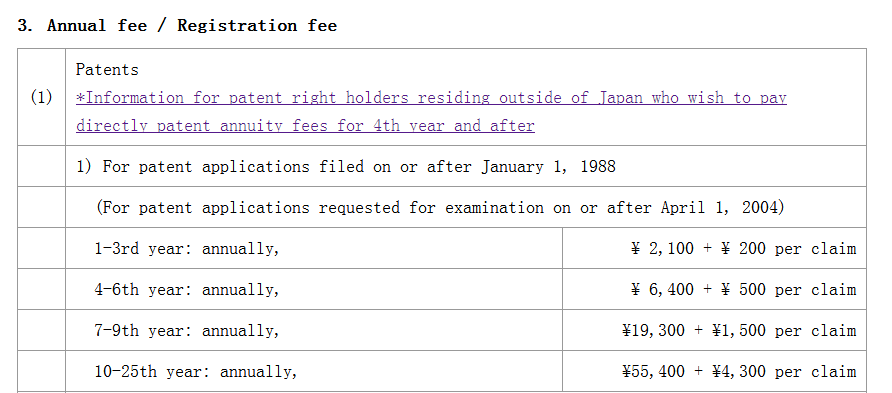
Task: Click the 'January 1, 1988' date text
Action: (548, 167)
